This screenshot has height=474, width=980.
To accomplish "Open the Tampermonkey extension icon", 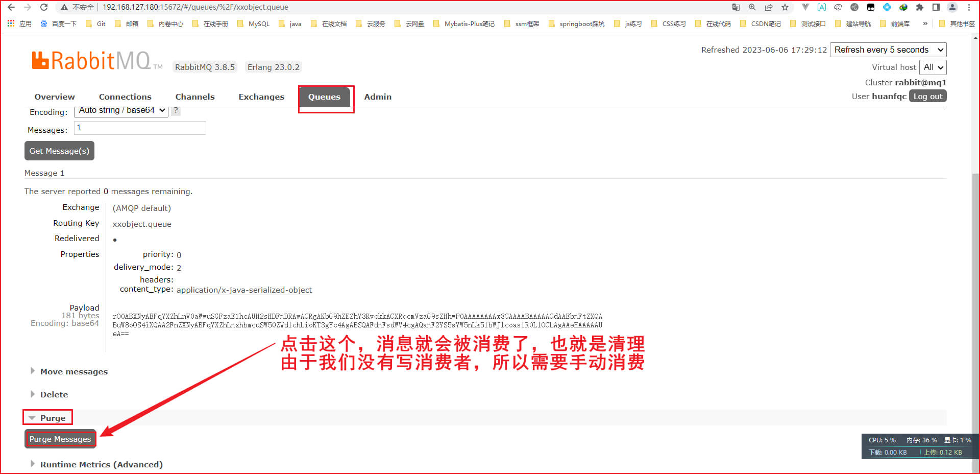I will (x=871, y=7).
